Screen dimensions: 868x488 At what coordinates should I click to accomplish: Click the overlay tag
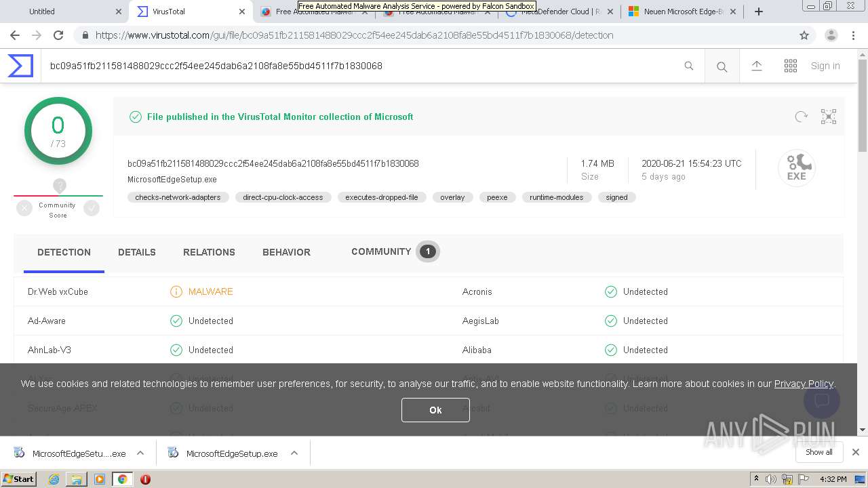pyautogui.click(x=452, y=197)
